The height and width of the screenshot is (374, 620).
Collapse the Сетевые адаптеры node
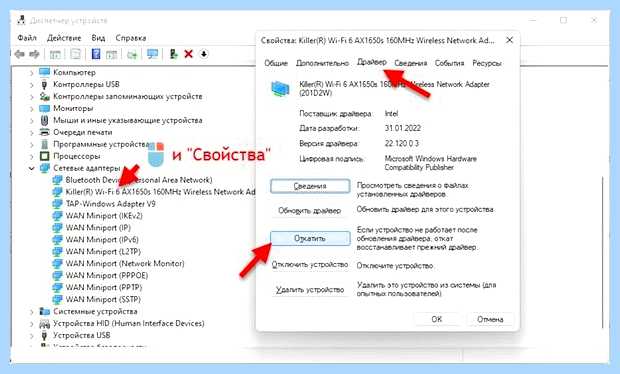point(32,168)
